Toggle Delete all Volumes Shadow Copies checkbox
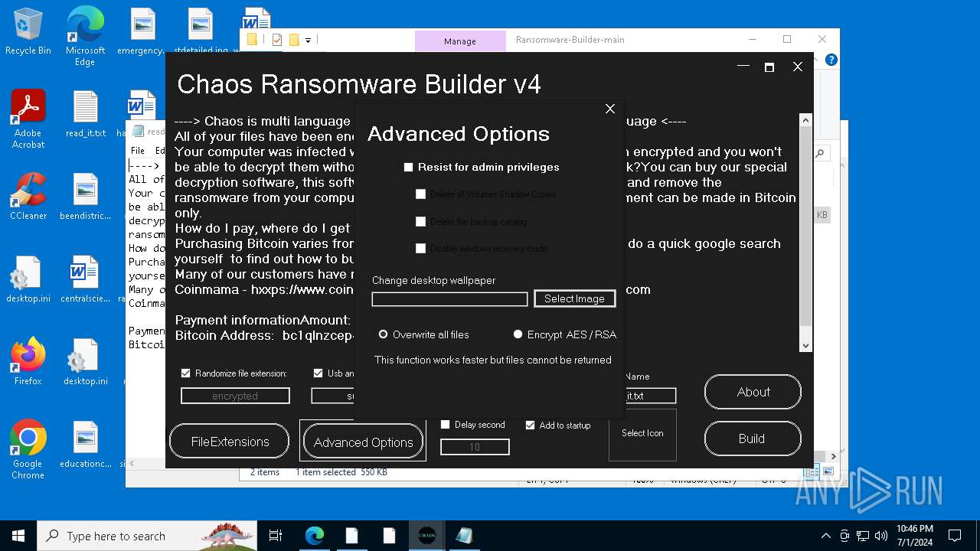 tap(420, 194)
